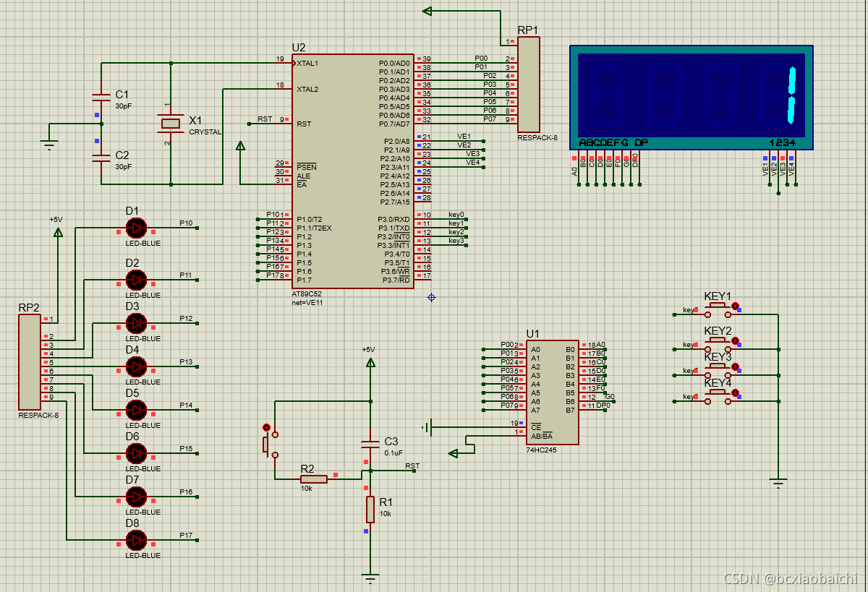Screen dimensions: 868x592
Task: Select capacitor C3 symbol
Action: click(370, 444)
